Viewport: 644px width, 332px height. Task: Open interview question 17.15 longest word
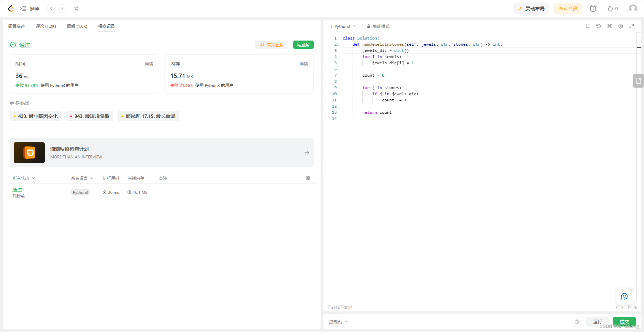click(x=148, y=116)
